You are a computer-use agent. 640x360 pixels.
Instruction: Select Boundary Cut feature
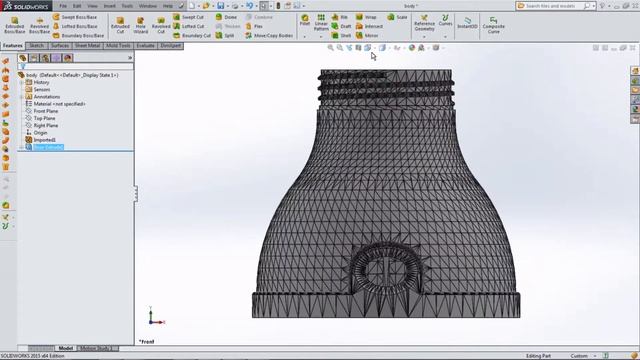[192, 36]
